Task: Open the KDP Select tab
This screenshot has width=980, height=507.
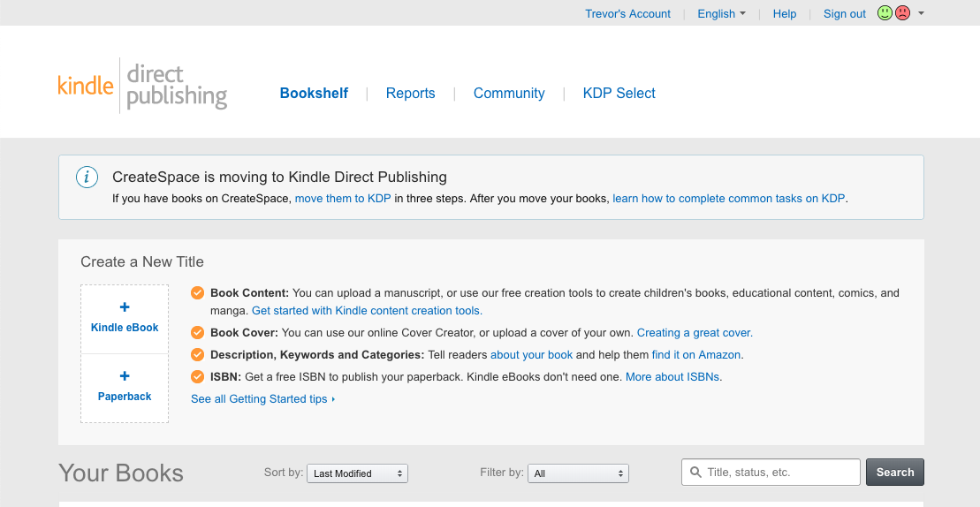Action: click(619, 94)
